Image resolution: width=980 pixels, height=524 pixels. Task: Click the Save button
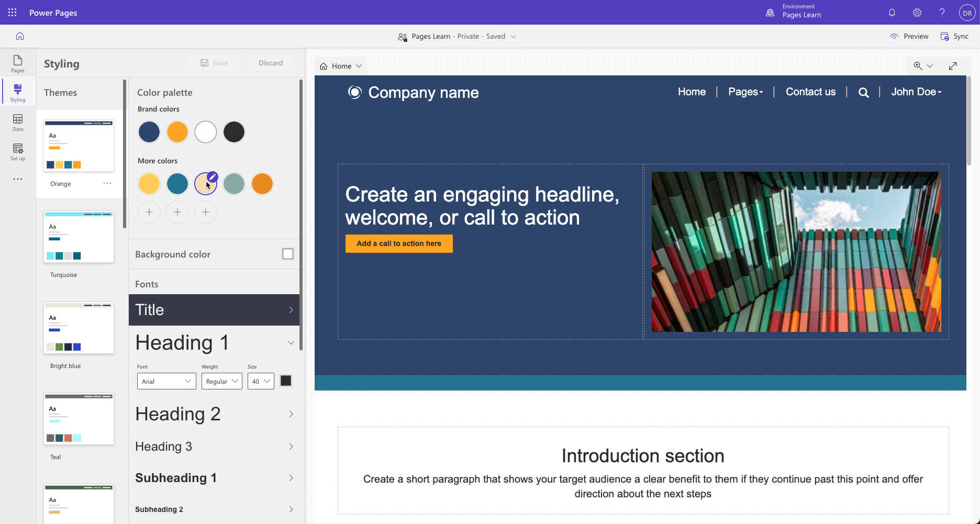[x=215, y=63]
